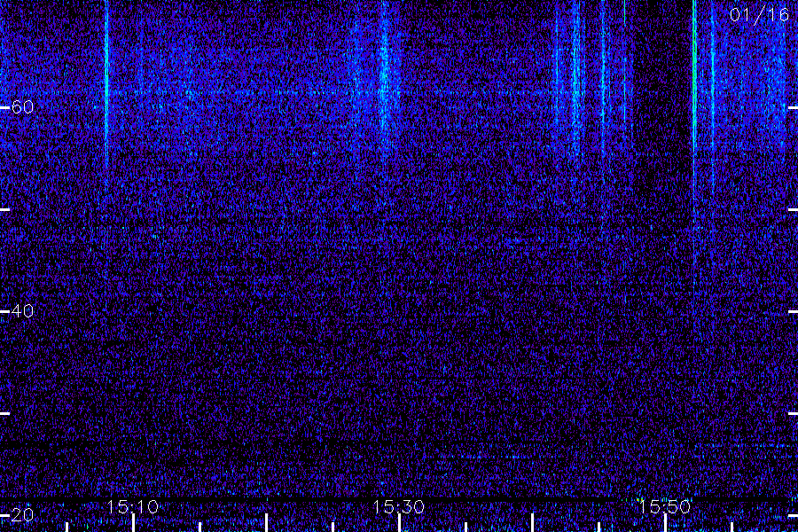
Task: Click the 15:10 time axis label
Action: [133, 506]
